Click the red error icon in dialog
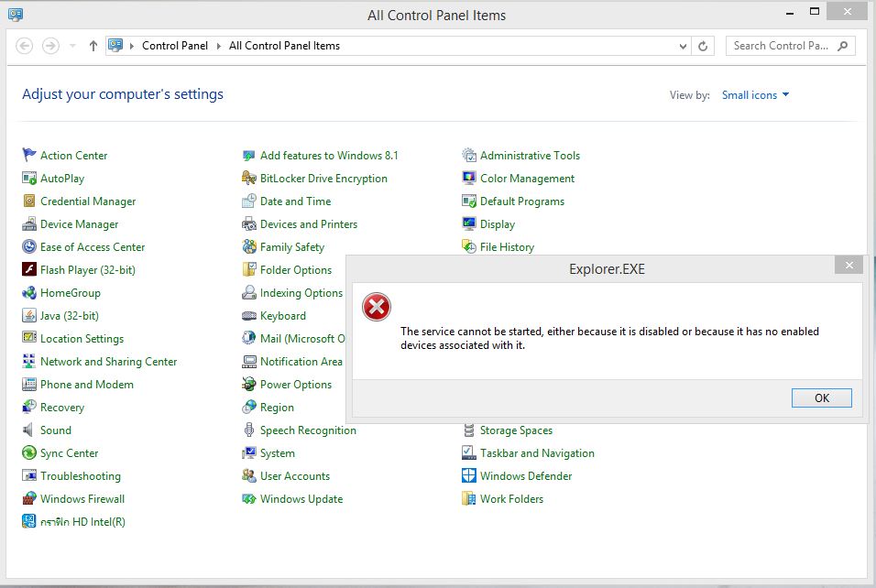The image size is (876, 588). 376,307
